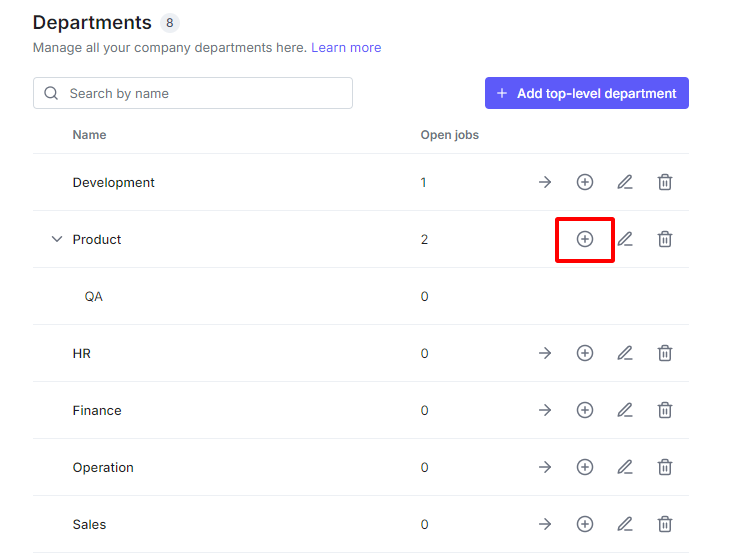
Task: Edit the Sales department
Action: [x=625, y=524]
